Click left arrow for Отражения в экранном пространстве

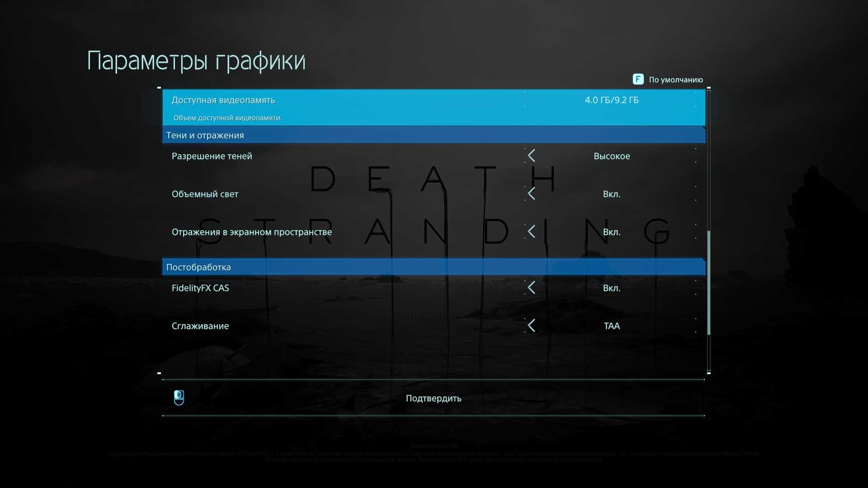click(x=532, y=232)
